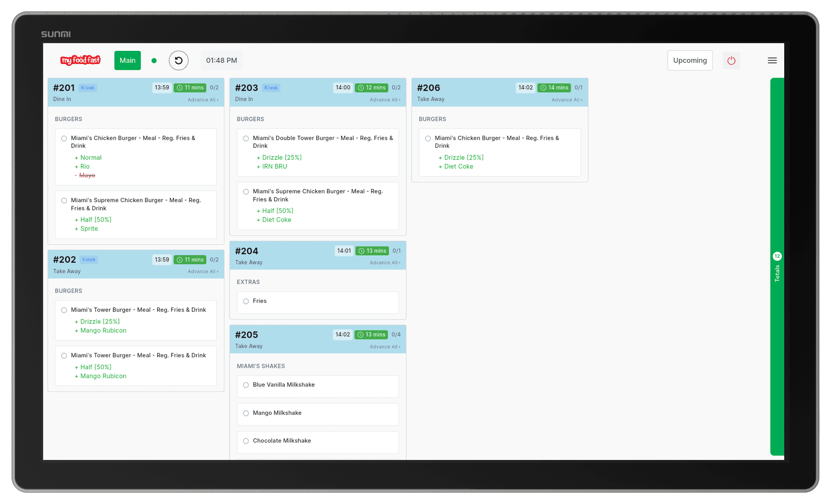Click the 13 mins timer badge on order #205
This screenshot has width=831, height=504.
coord(371,335)
